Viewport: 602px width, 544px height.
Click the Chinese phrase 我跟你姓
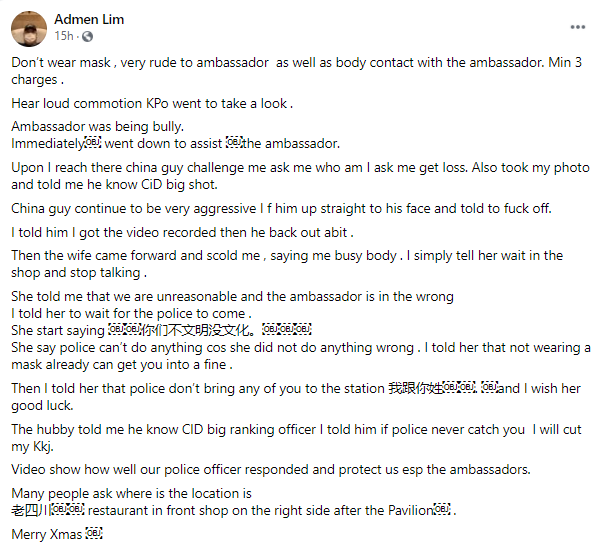tap(415, 388)
